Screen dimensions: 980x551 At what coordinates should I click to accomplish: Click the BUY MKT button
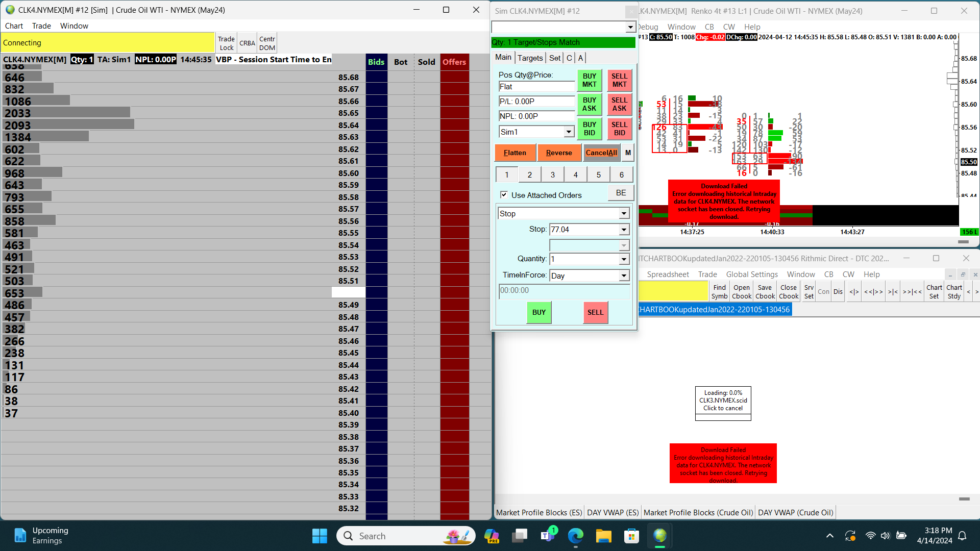click(x=589, y=80)
